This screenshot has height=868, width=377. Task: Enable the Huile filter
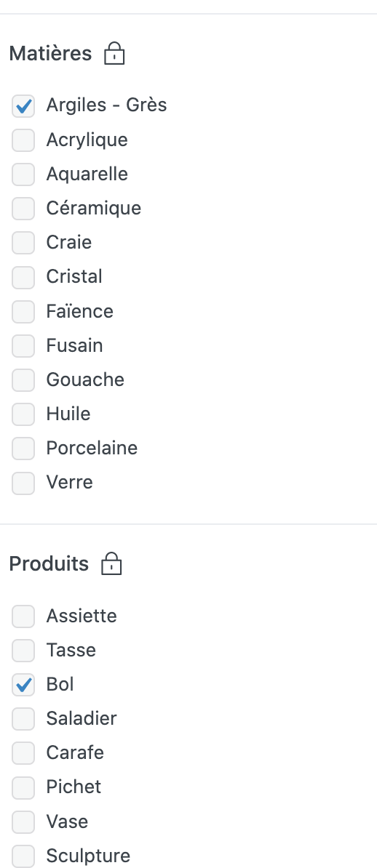point(23,414)
